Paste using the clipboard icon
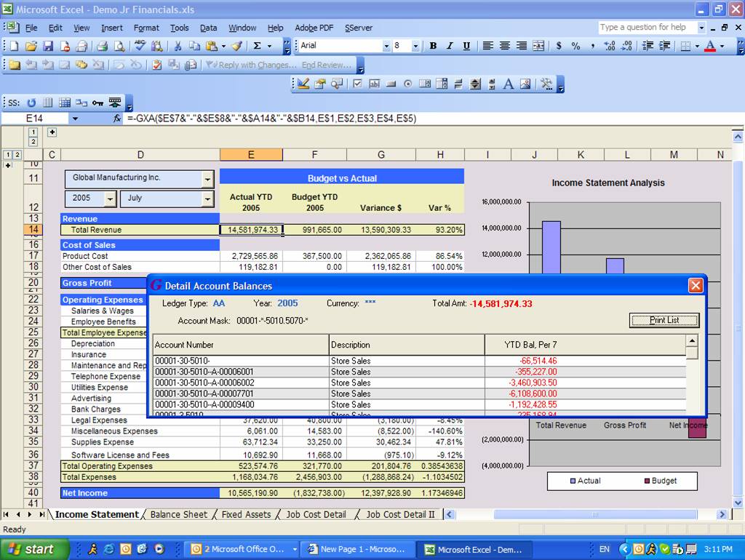 [x=212, y=46]
